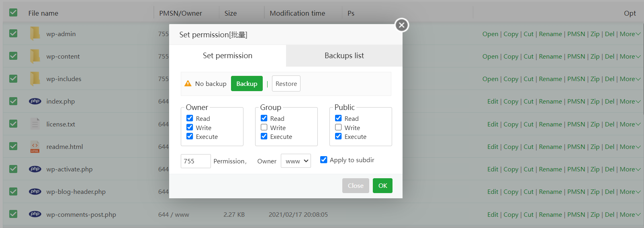Image resolution: width=644 pixels, height=228 pixels.
Task: Click the wp-content folder icon
Action: click(x=35, y=56)
